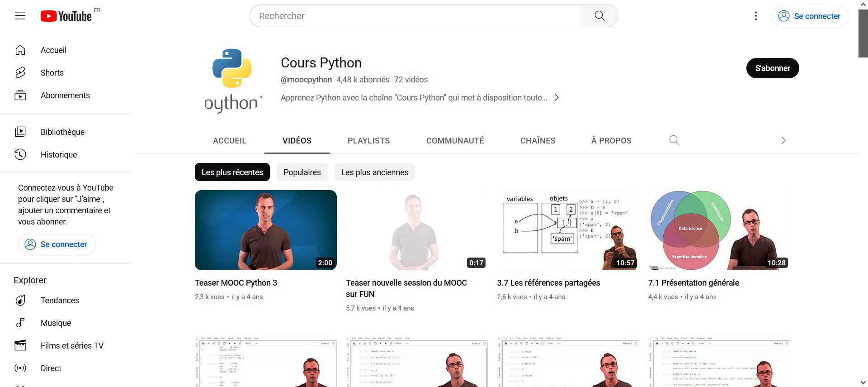The height and width of the screenshot is (387, 868).
Task: Click the Accueil home icon
Action: [x=20, y=50]
